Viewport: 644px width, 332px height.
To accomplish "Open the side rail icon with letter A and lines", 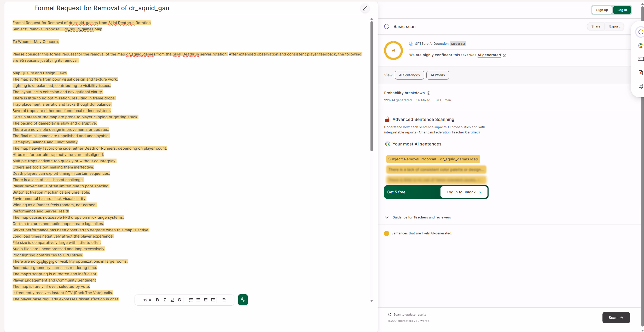I will click(x=640, y=59).
